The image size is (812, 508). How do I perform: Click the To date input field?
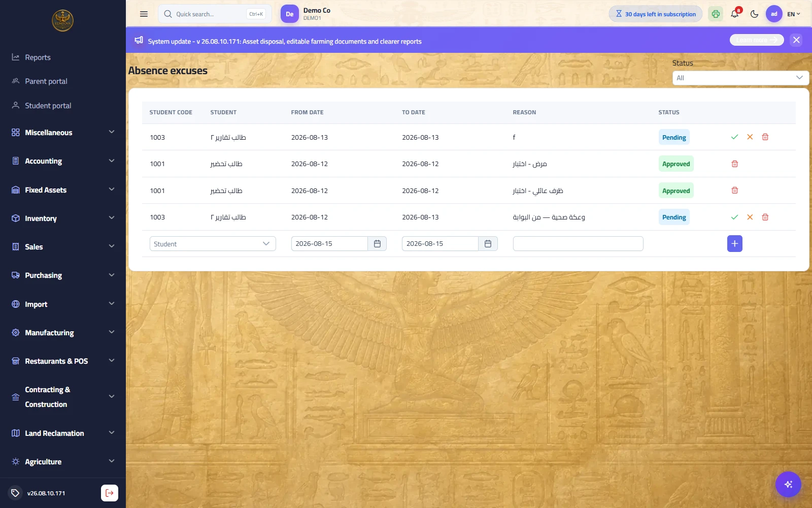click(440, 244)
